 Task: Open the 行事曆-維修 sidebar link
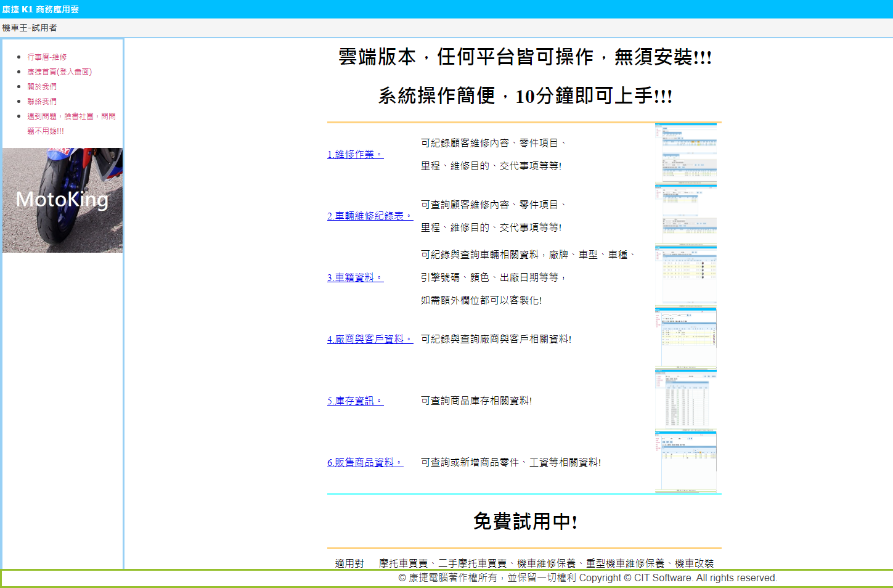47,57
